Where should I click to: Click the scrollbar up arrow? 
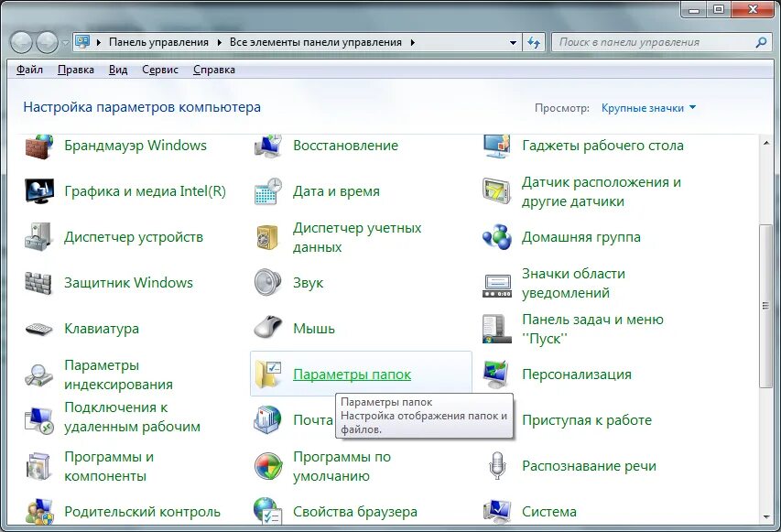[765, 144]
